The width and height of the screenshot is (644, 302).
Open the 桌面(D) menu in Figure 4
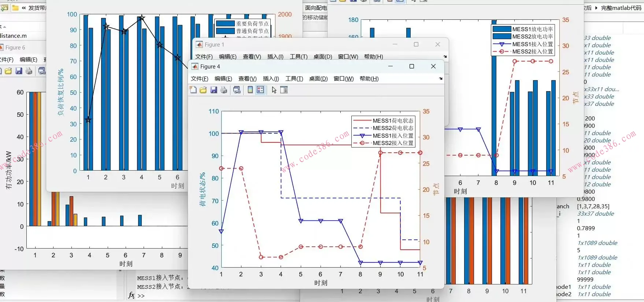318,79
